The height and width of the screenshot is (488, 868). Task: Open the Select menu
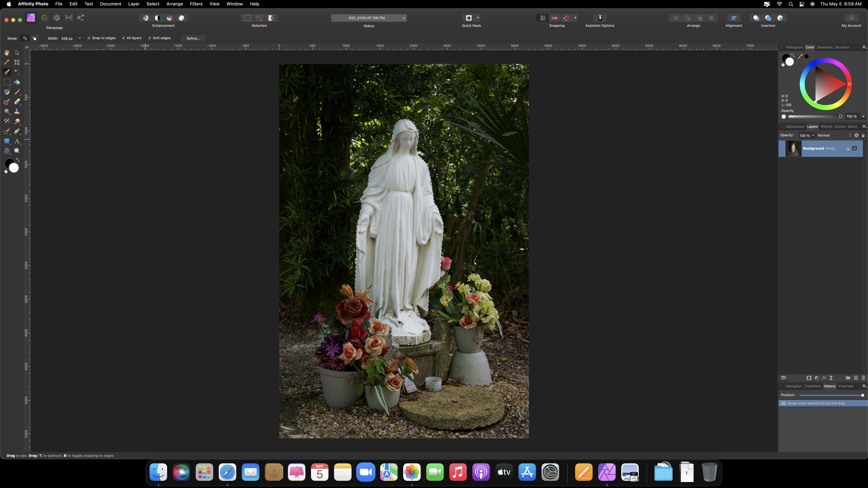pyautogui.click(x=153, y=4)
